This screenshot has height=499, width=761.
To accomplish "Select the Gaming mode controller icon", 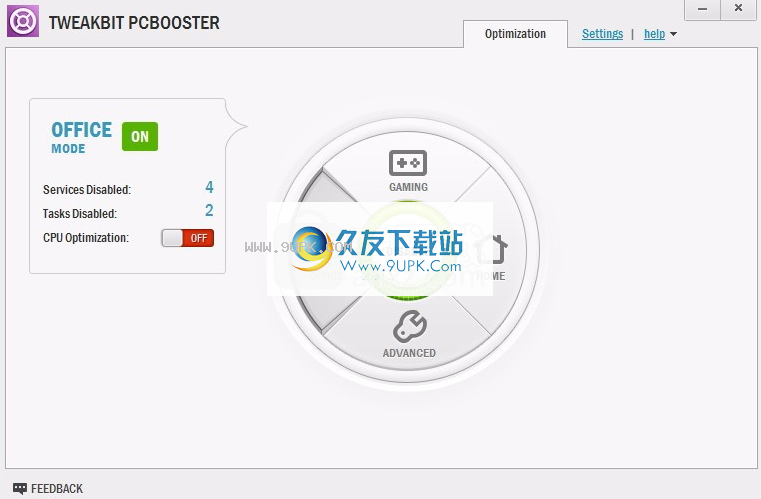I will (408, 163).
